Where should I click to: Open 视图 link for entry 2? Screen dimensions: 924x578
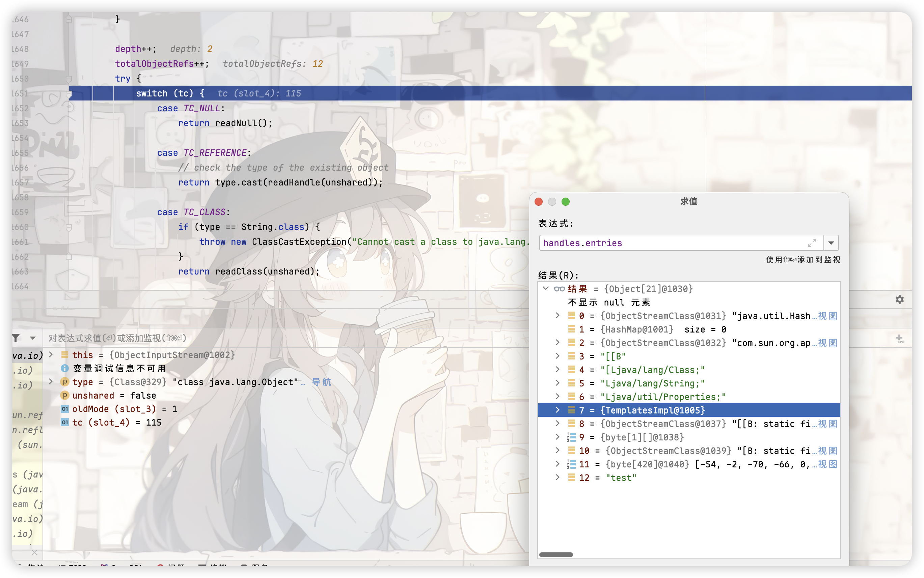(x=827, y=343)
